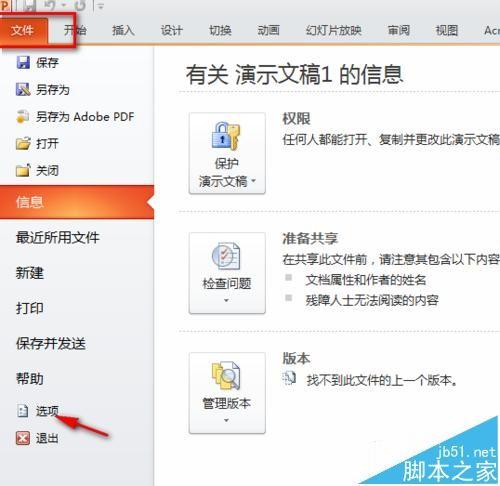Viewport: 500px width, 486px height.
Task: Click the Close folder icon
Action: click(23, 171)
